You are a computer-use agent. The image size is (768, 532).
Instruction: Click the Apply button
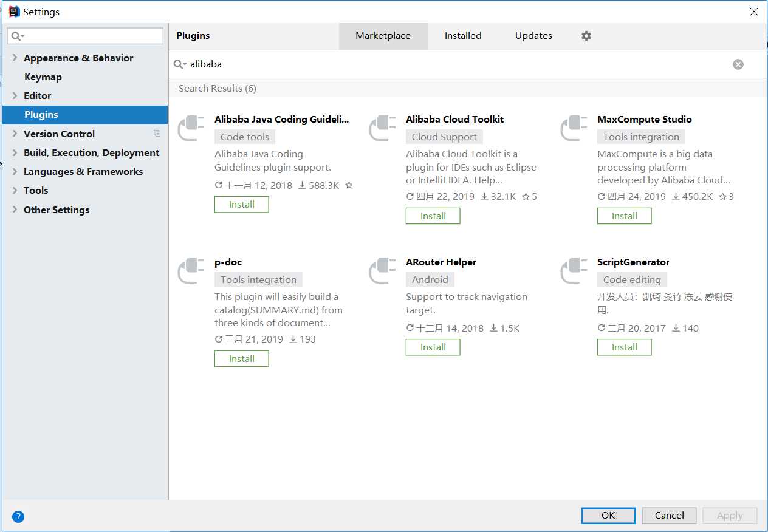[x=730, y=516]
